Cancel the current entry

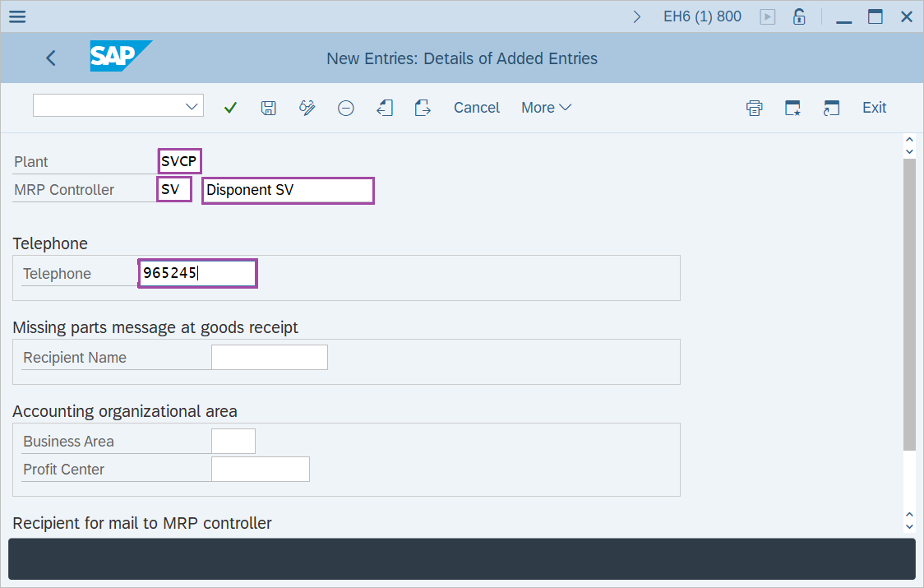[476, 107]
